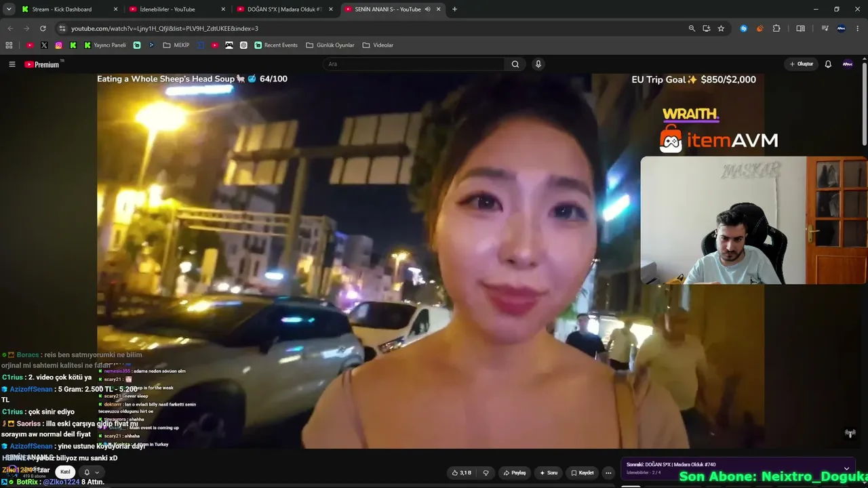Click the Katıl join button

point(65,472)
